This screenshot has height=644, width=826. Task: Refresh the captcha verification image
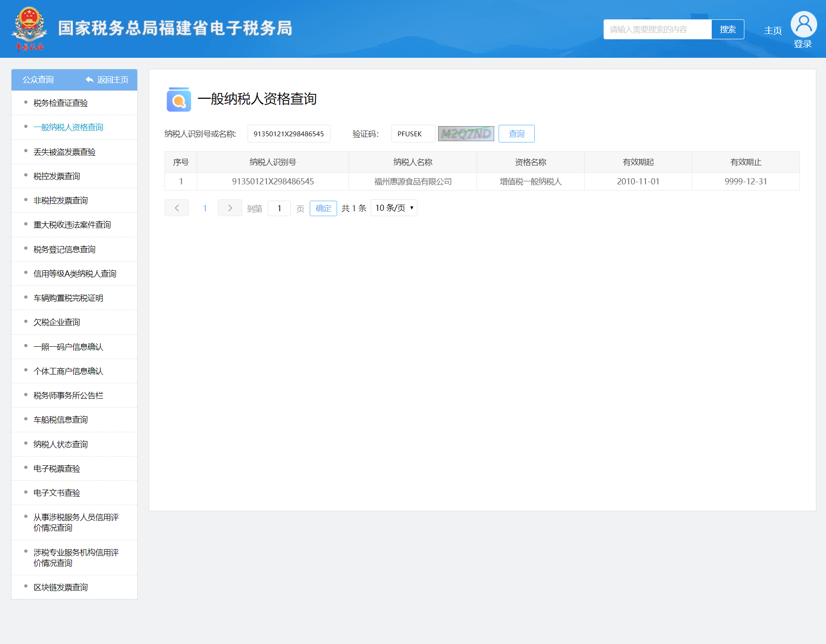pos(466,134)
